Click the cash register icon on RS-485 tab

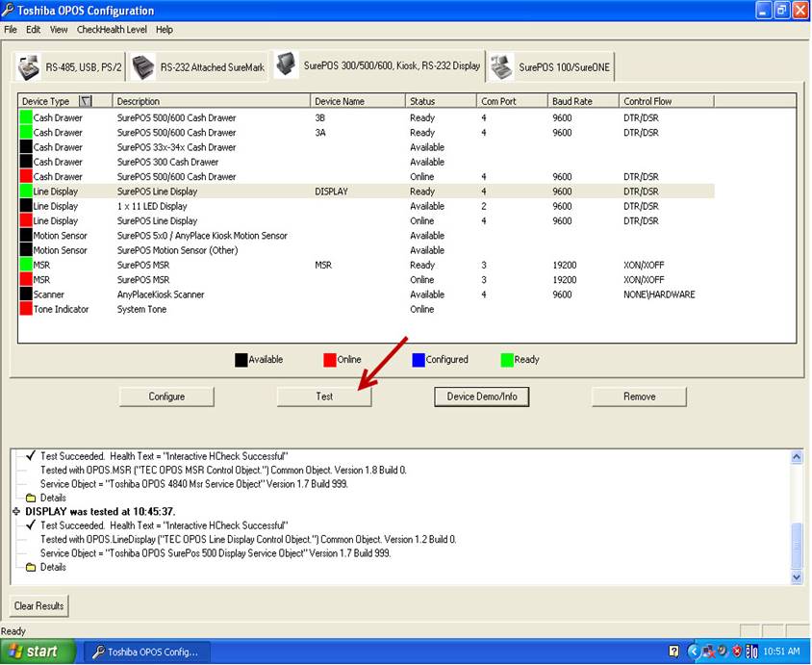tap(30, 67)
